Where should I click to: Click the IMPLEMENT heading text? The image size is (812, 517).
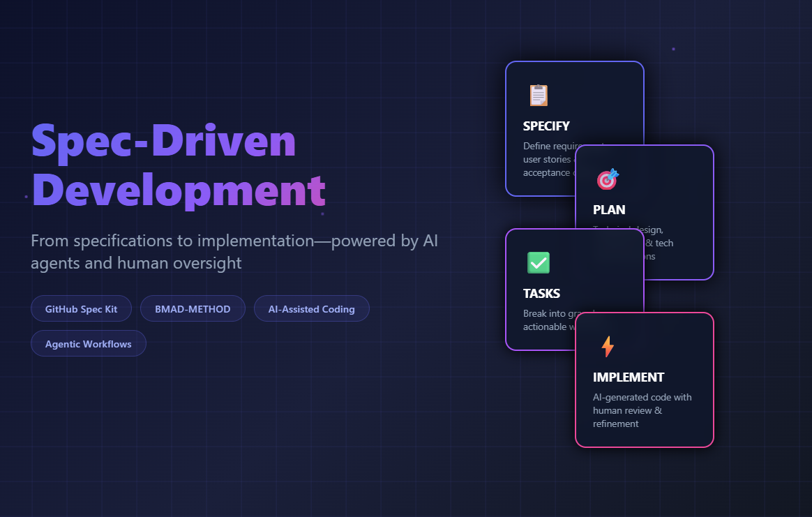click(629, 377)
